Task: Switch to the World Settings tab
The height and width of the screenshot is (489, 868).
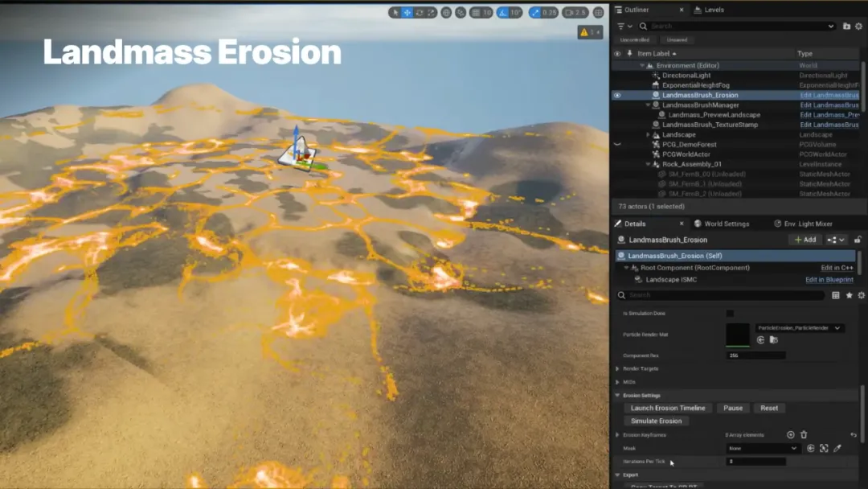Action: click(722, 224)
